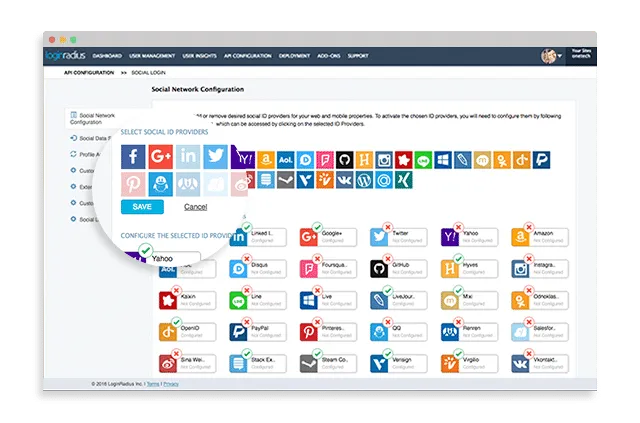Viewport: 640px width, 423px height.
Task: Open the user avatar account dropdown
Action: [551, 56]
